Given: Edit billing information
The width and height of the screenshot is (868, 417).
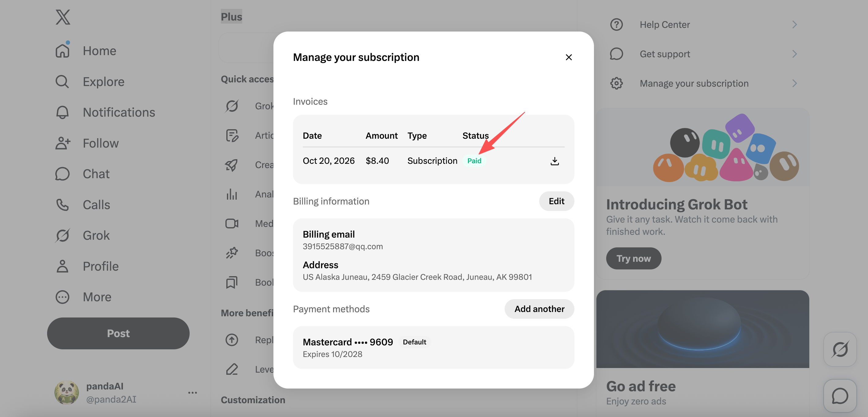Looking at the screenshot, I should (x=557, y=201).
